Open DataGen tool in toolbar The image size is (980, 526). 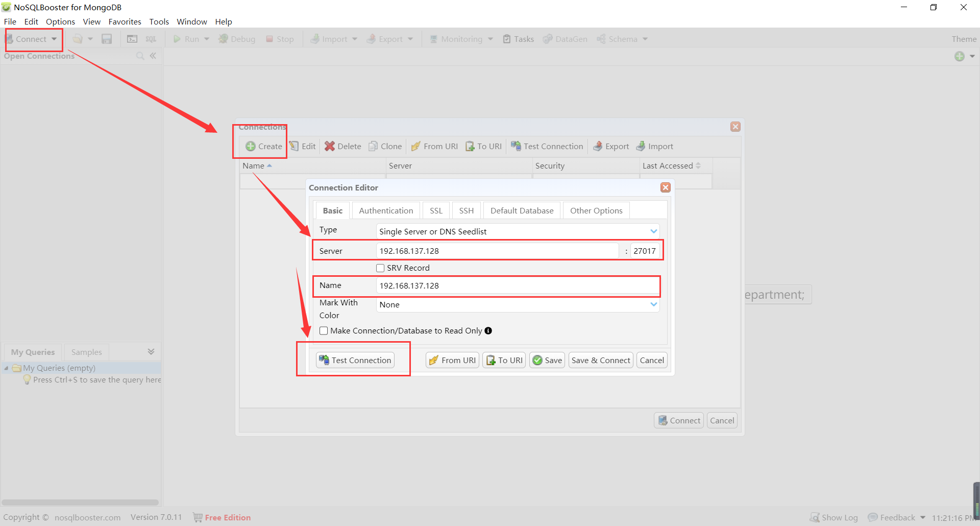(565, 39)
